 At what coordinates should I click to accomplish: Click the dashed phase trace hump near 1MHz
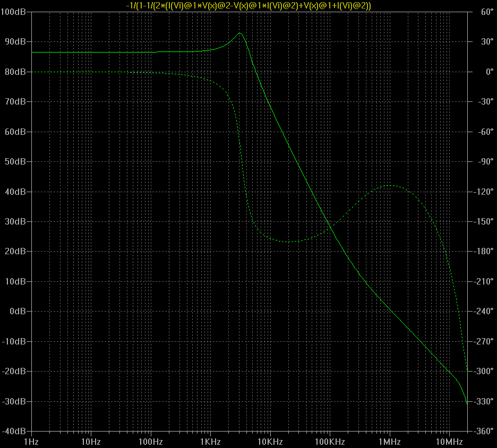(x=390, y=186)
